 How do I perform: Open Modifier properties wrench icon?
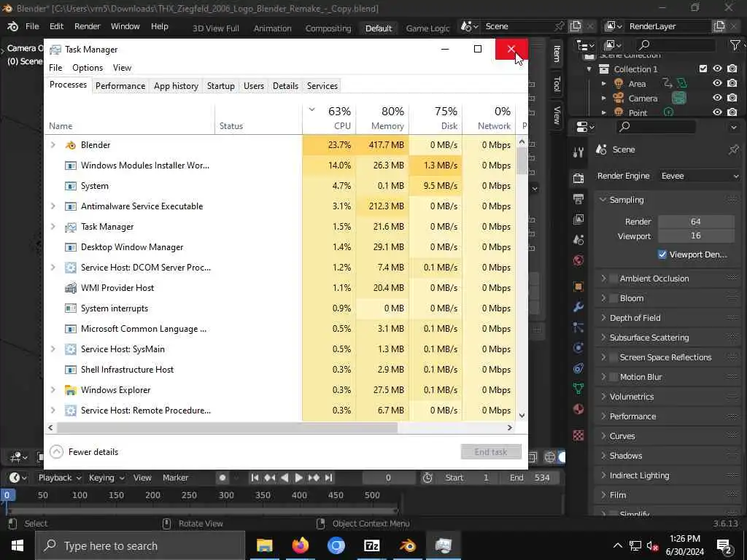click(578, 307)
